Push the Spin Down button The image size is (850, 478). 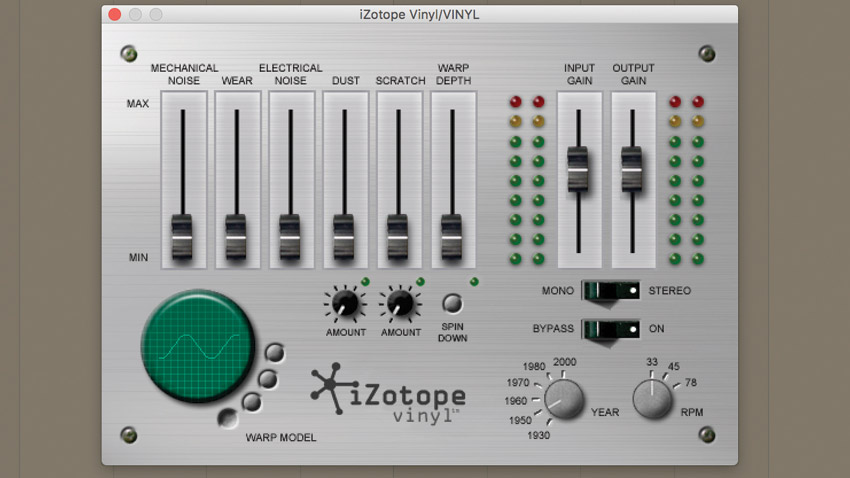[x=452, y=303]
